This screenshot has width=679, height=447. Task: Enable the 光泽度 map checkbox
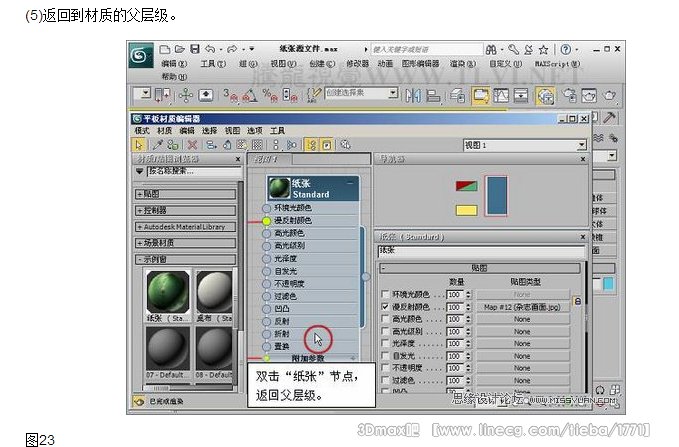385,343
